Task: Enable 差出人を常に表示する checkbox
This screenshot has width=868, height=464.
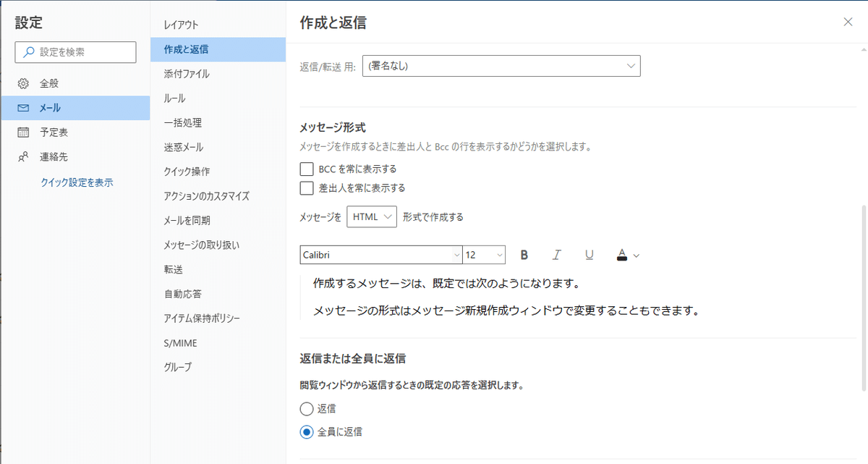Action: pos(307,187)
